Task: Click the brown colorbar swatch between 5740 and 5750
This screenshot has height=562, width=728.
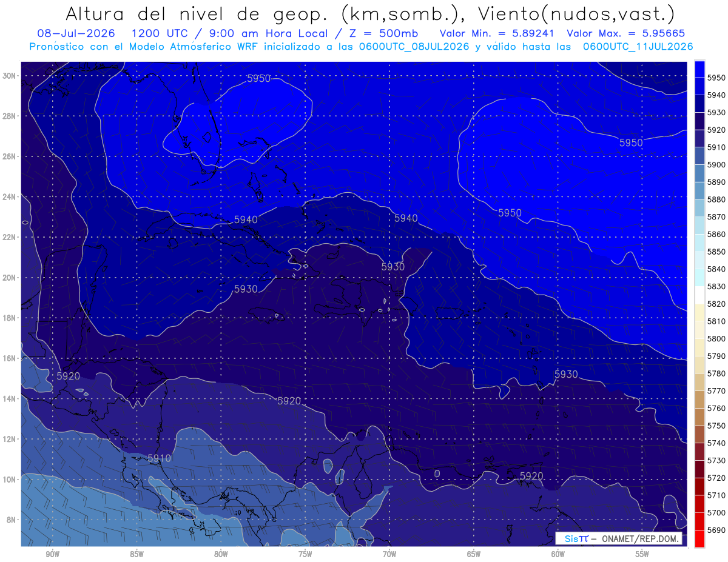Action: click(x=699, y=434)
